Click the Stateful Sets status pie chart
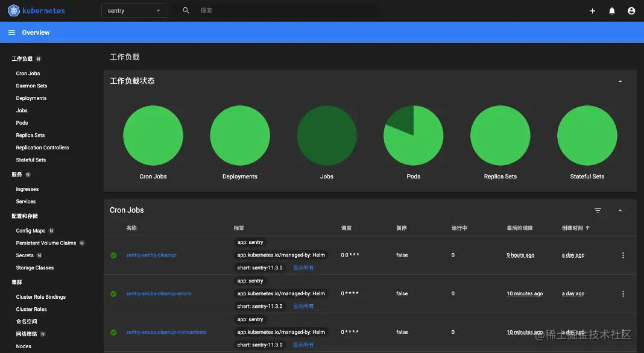This screenshot has width=644, height=353. pos(587,136)
